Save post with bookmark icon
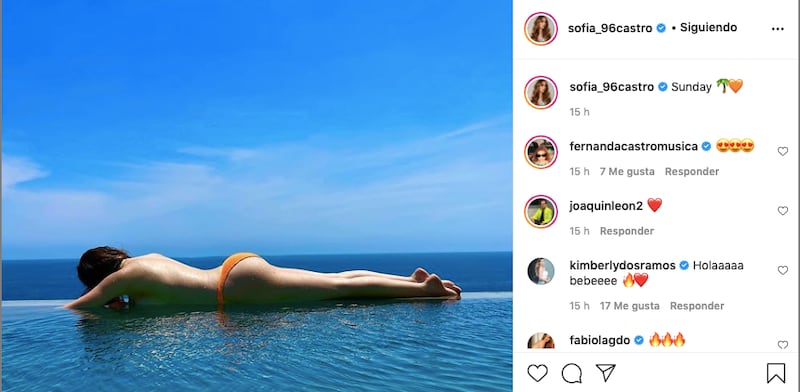The image size is (800, 392). [776, 373]
